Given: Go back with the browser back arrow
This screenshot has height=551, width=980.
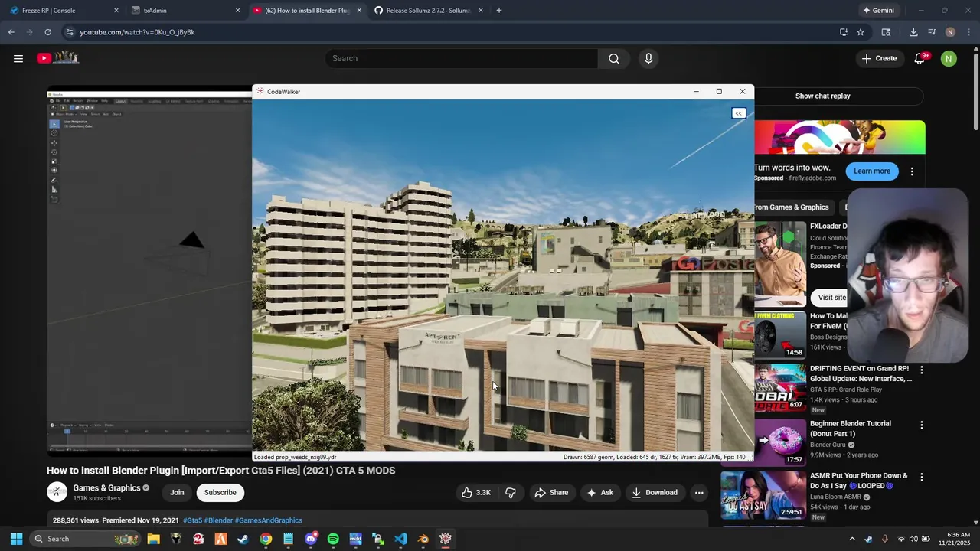Looking at the screenshot, I should pos(11,32).
